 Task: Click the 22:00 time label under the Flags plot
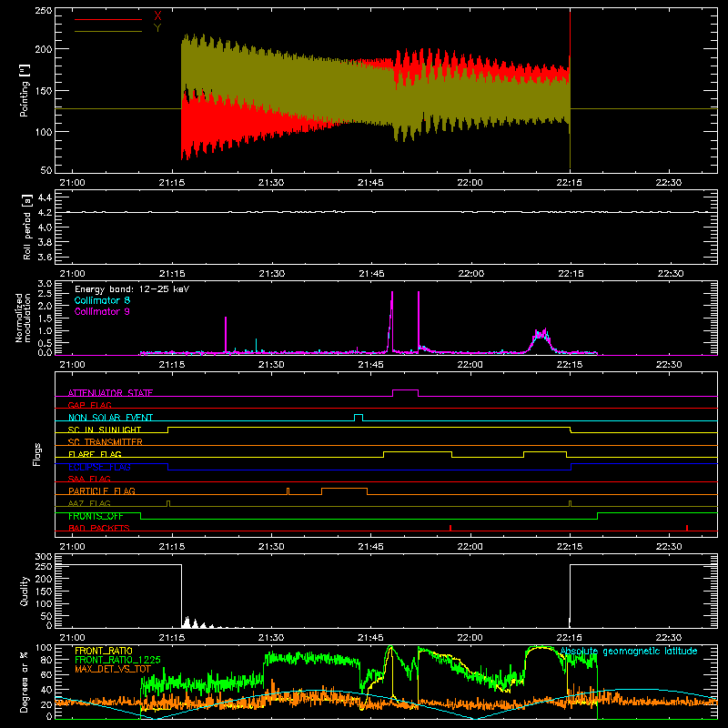tap(470, 547)
